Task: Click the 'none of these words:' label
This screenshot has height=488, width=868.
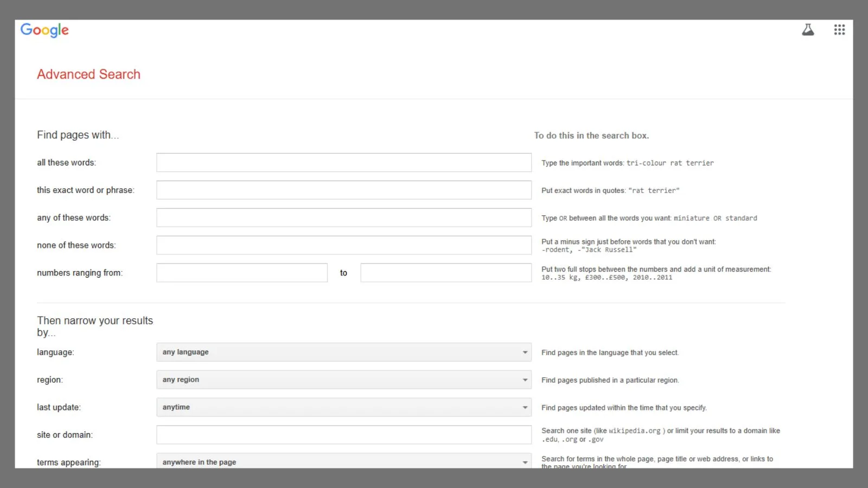Action: coord(76,245)
